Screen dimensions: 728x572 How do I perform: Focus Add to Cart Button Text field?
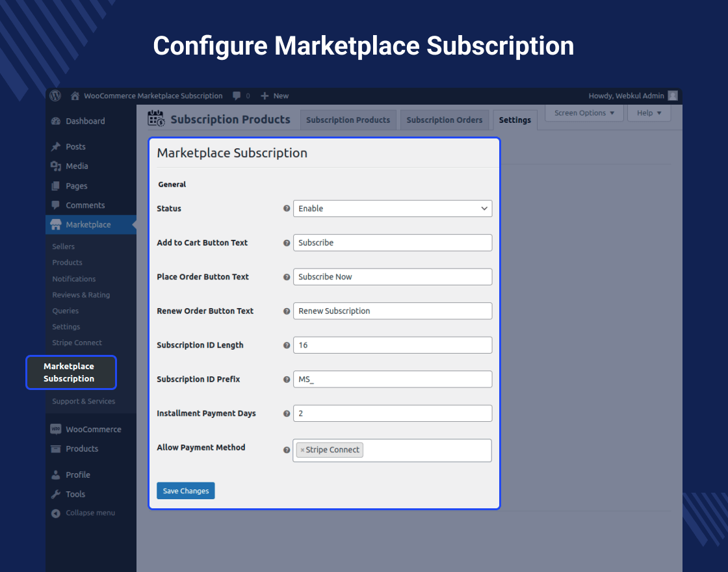point(393,243)
